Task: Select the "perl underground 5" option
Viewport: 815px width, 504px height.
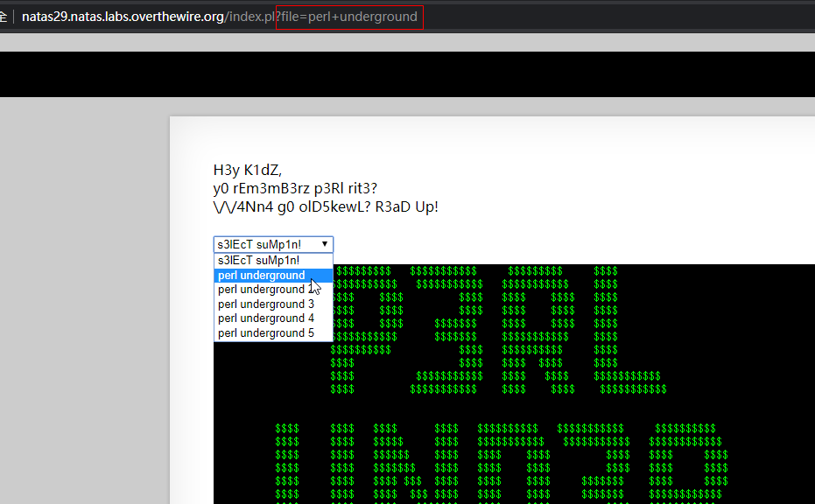Action: pyautogui.click(x=266, y=333)
